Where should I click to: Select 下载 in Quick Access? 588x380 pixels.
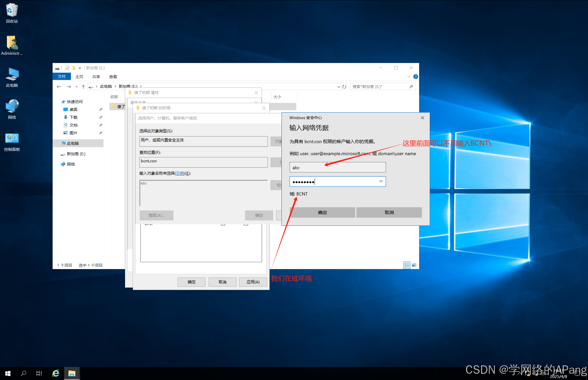click(73, 117)
